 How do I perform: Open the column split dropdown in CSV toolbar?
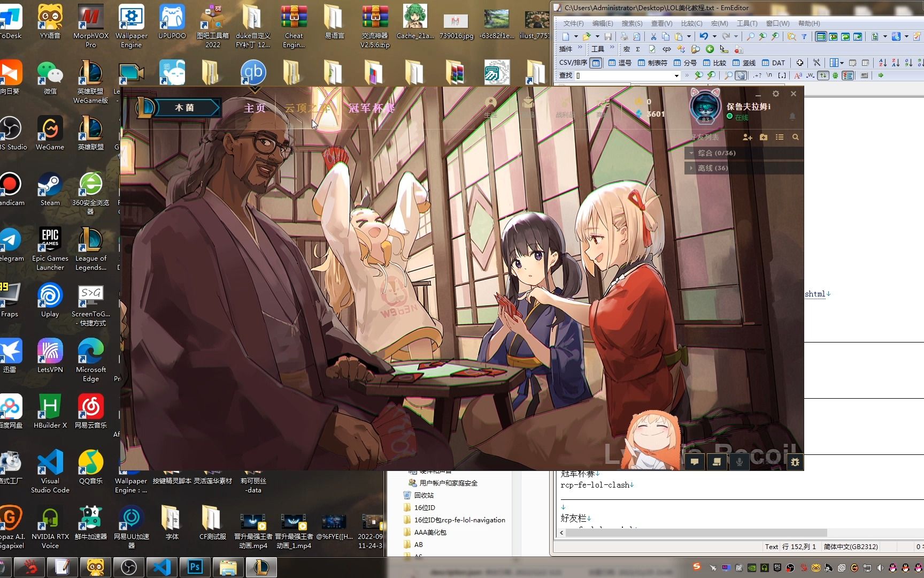click(x=842, y=63)
